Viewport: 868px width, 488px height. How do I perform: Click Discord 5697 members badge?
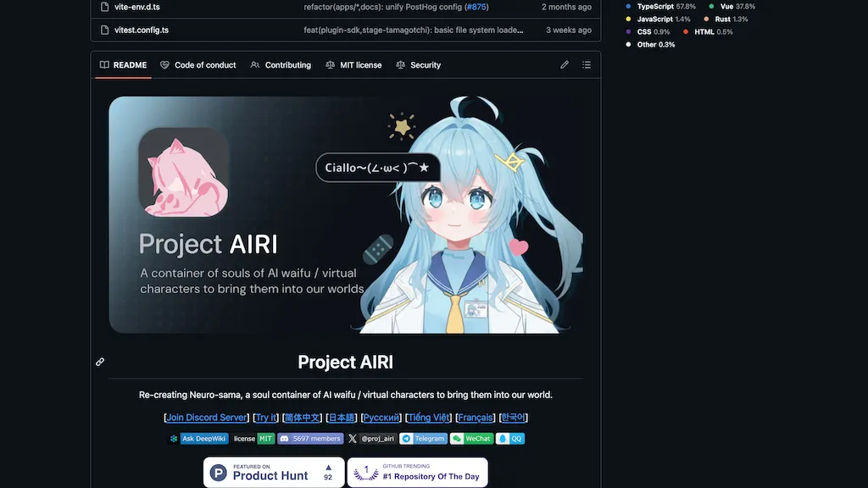tap(310, 439)
